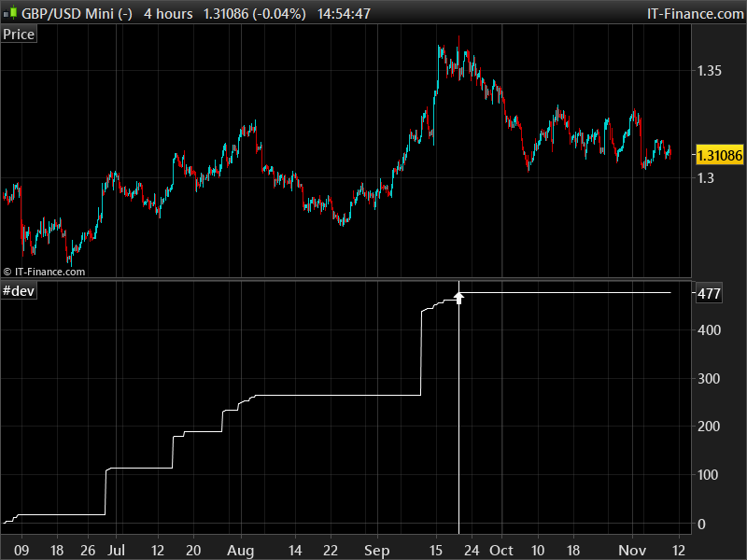The height and width of the screenshot is (560, 747).
Task: Open the #dev indicator label
Action: point(19,291)
